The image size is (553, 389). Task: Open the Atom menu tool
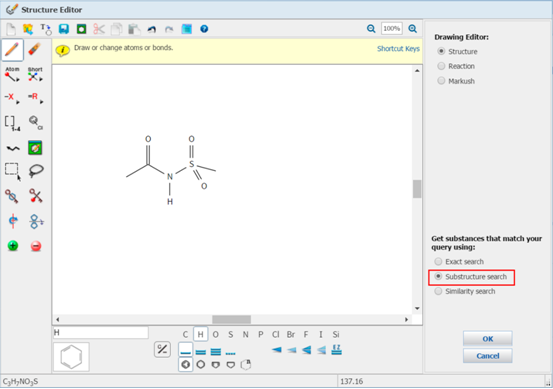pos(12,74)
